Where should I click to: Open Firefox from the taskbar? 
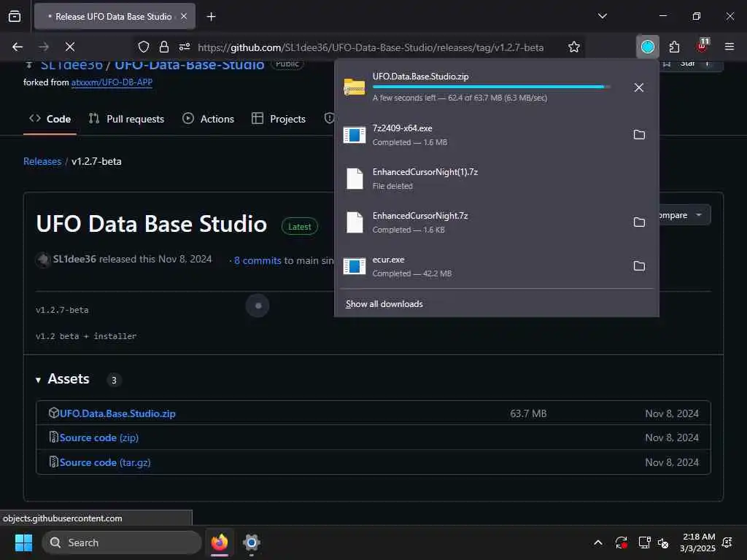pos(220,542)
